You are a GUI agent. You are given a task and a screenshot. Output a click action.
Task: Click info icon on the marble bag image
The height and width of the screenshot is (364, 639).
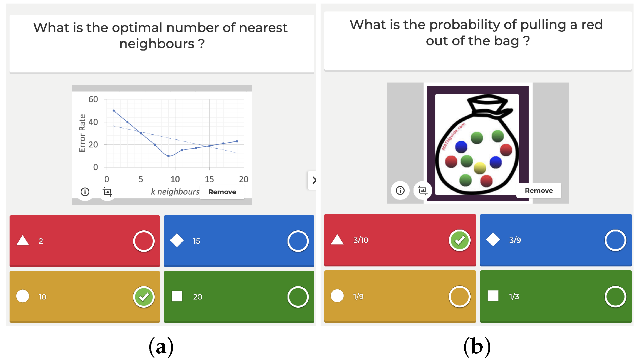tap(400, 190)
